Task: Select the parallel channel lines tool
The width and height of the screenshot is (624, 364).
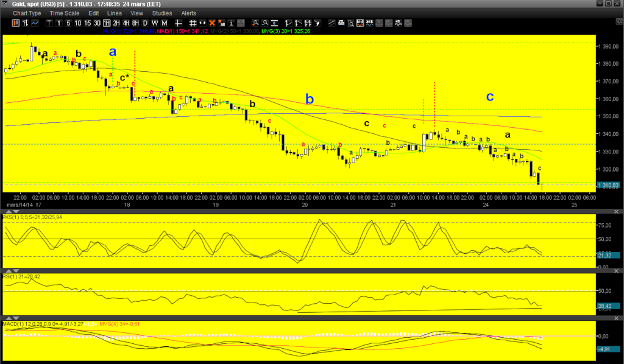Action: (331, 23)
